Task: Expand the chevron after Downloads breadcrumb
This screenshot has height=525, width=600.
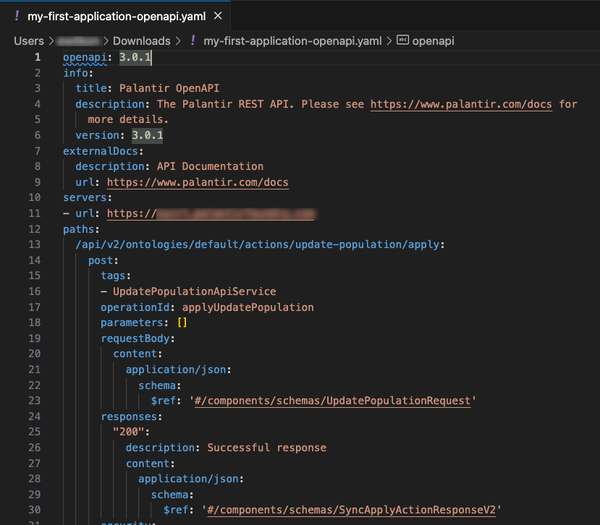Action: click(x=178, y=41)
